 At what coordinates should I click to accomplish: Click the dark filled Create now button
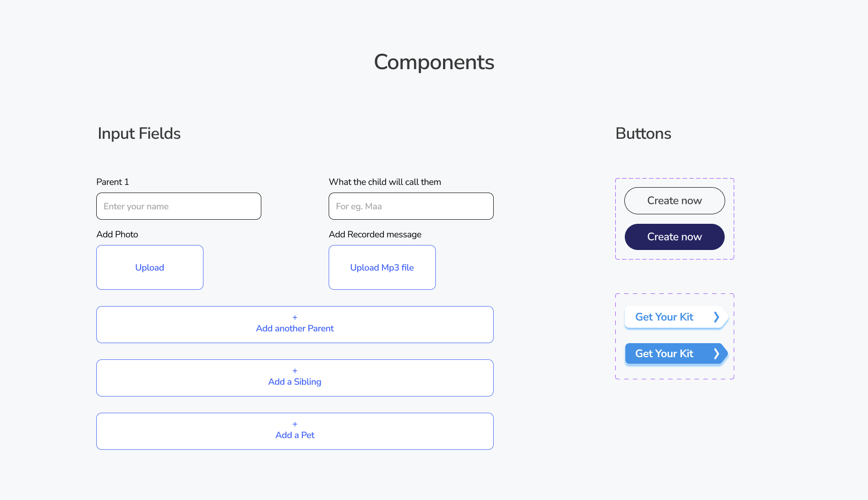675,237
